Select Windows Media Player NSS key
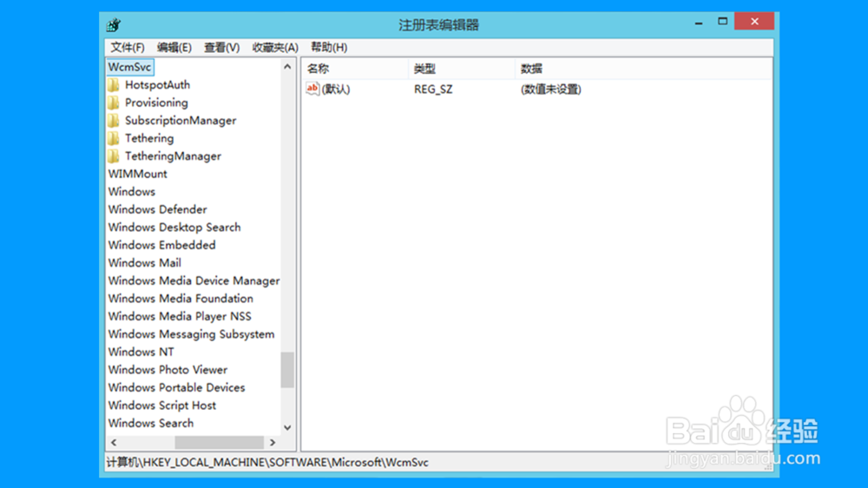 click(180, 316)
